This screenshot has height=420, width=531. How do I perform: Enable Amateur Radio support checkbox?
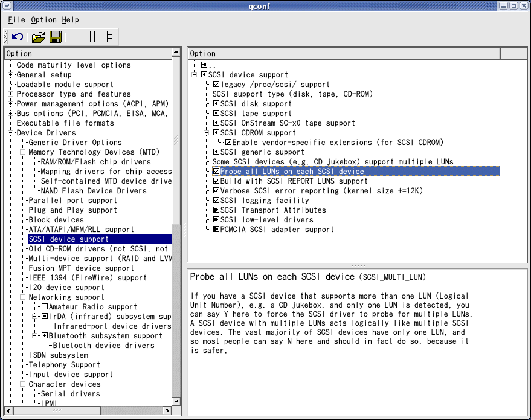tap(45, 307)
